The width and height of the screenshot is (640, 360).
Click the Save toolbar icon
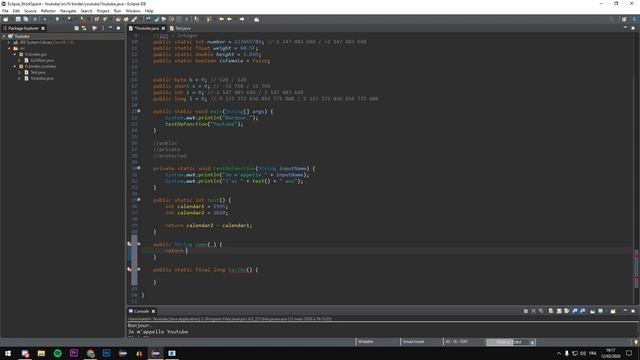18,19
